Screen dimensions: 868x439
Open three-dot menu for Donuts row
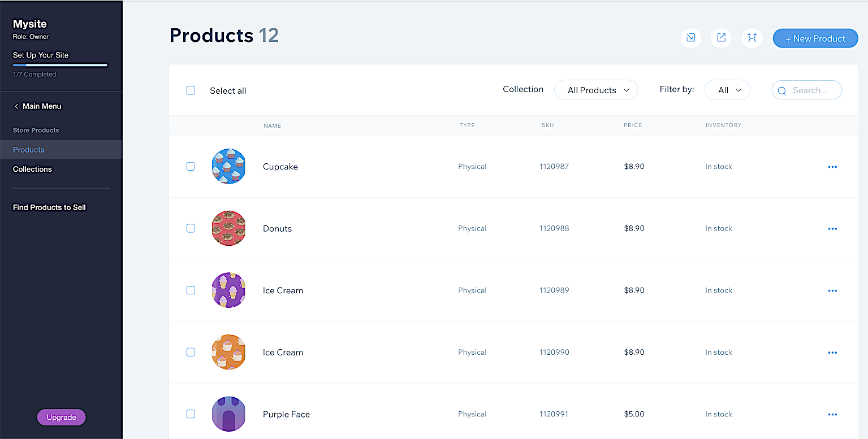click(x=832, y=229)
